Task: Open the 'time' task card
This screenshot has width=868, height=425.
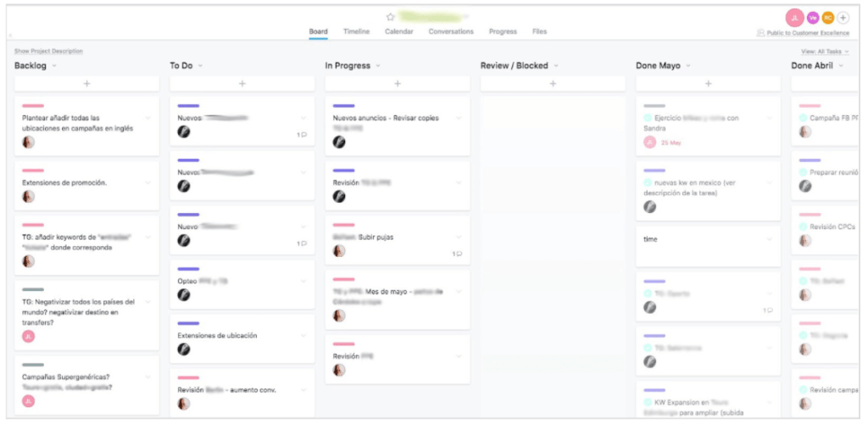Action: [x=708, y=247]
